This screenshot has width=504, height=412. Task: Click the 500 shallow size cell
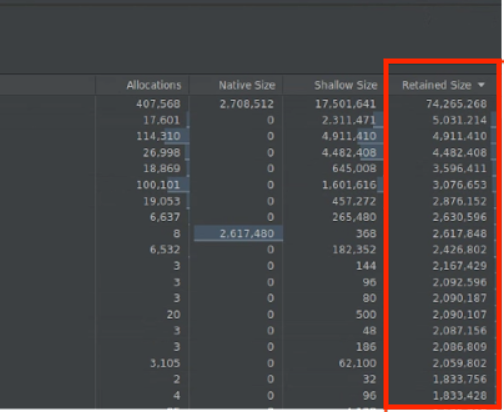coord(366,315)
